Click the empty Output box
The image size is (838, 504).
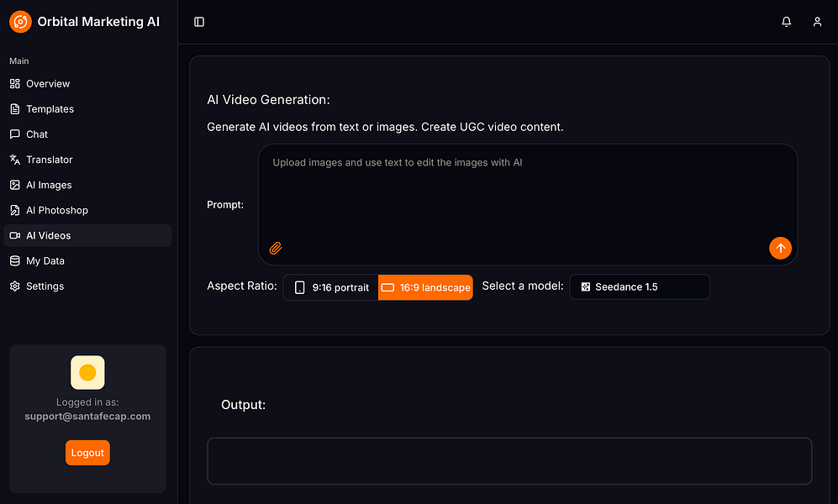point(509,461)
